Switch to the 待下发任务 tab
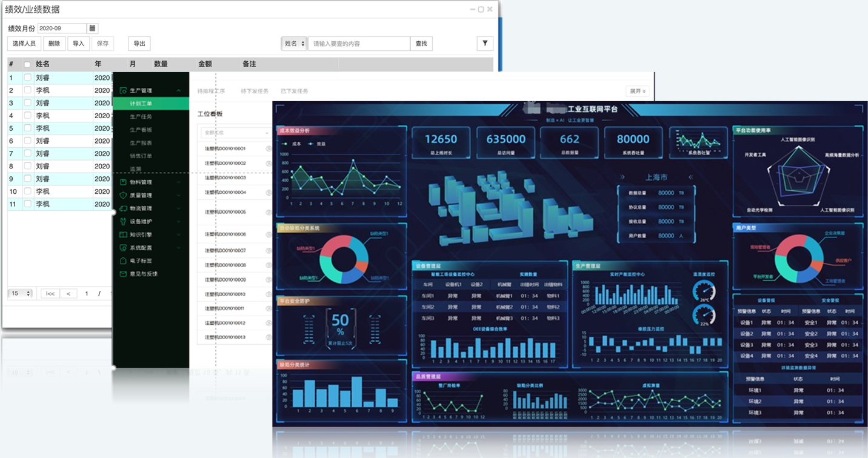Image resolution: width=868 pixels, height=458 pixels. tap(255, 91)
